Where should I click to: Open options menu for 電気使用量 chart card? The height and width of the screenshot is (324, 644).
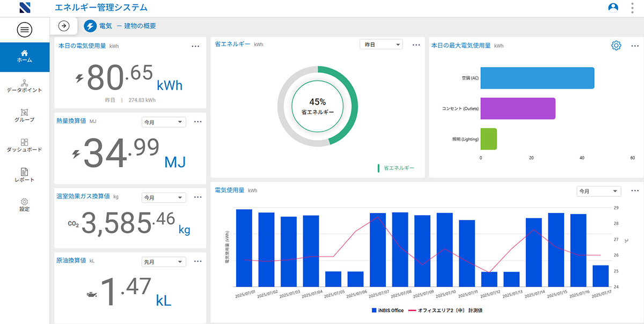click(x=635, y=191)
